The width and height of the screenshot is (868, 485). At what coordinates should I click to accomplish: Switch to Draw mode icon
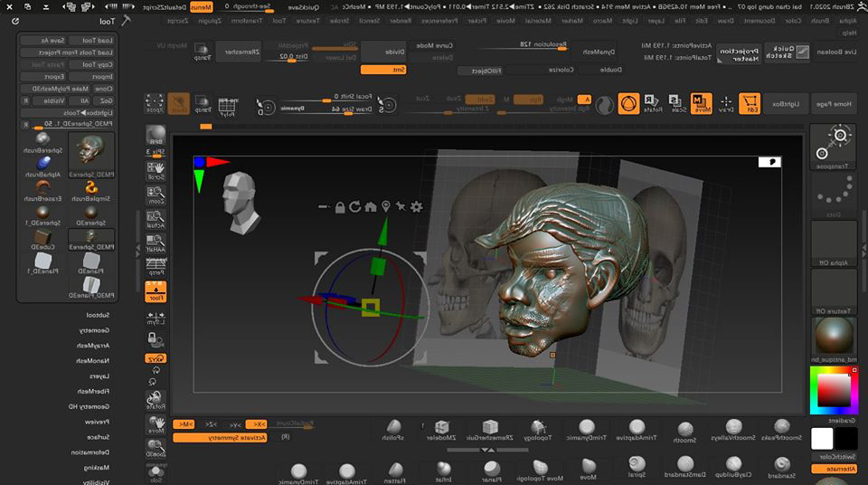click(x=726, y=104)
